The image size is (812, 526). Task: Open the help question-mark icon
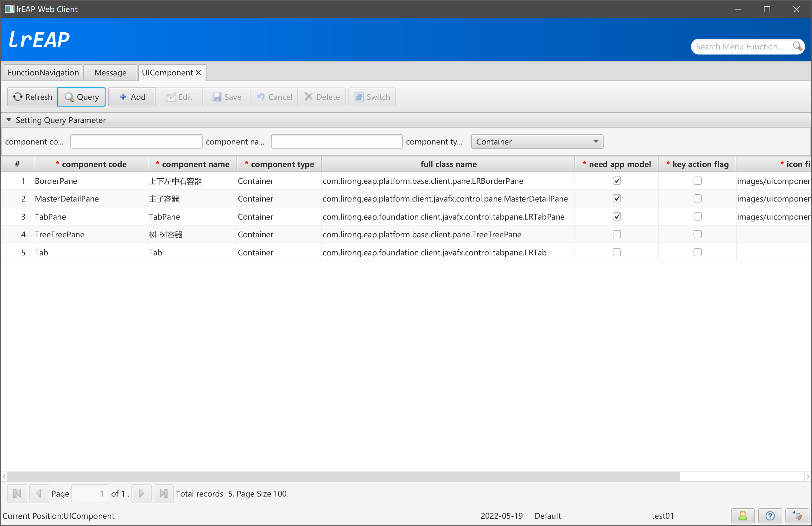click(x=770, y=516)
